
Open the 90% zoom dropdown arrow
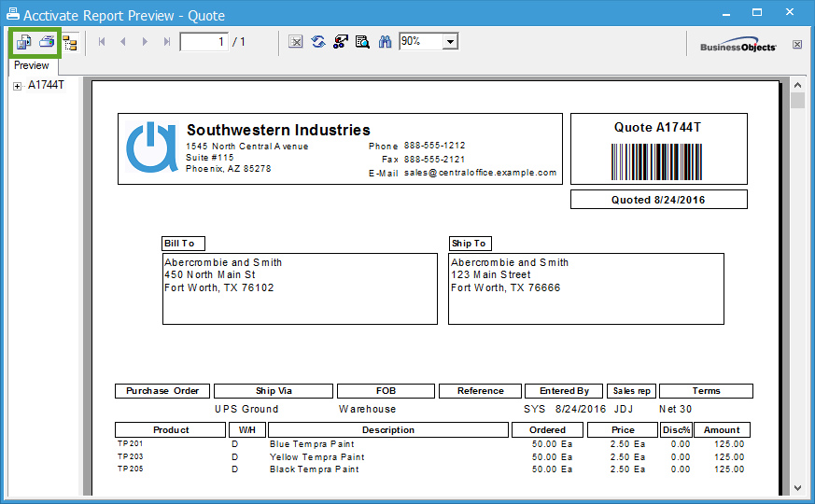[x=450, y=42]
